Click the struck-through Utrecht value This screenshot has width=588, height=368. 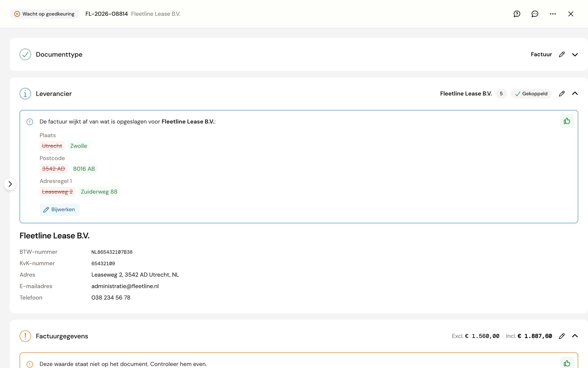(52, 146)
